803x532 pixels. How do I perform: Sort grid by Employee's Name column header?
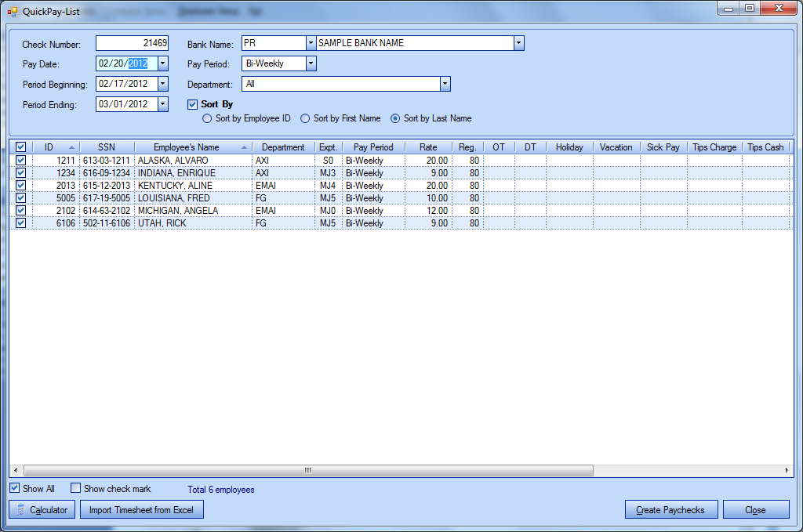(186, 147)
